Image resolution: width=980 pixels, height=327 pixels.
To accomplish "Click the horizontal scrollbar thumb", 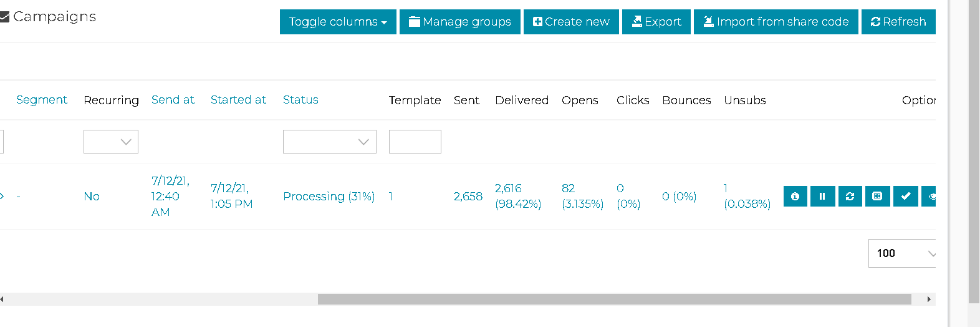I will point(614,300).
